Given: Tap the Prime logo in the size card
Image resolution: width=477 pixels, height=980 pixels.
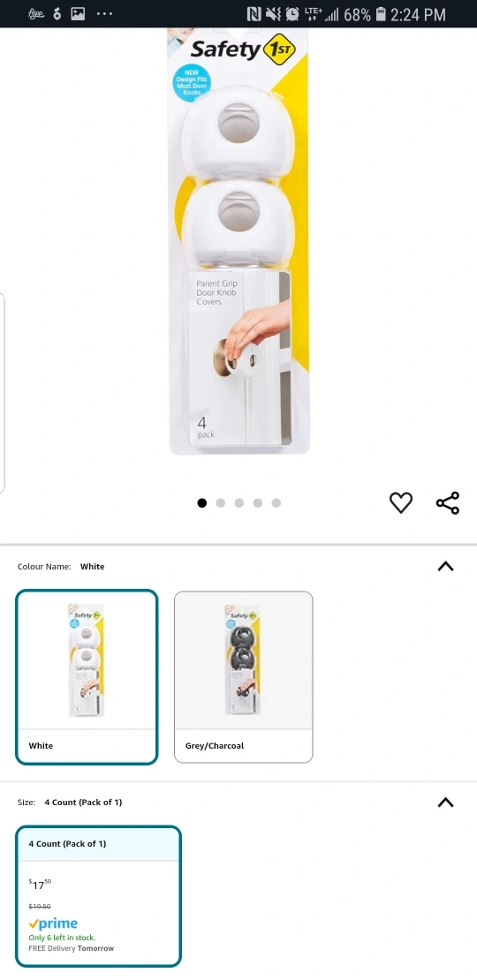Looking at the screenshot, I should point(53,923).
